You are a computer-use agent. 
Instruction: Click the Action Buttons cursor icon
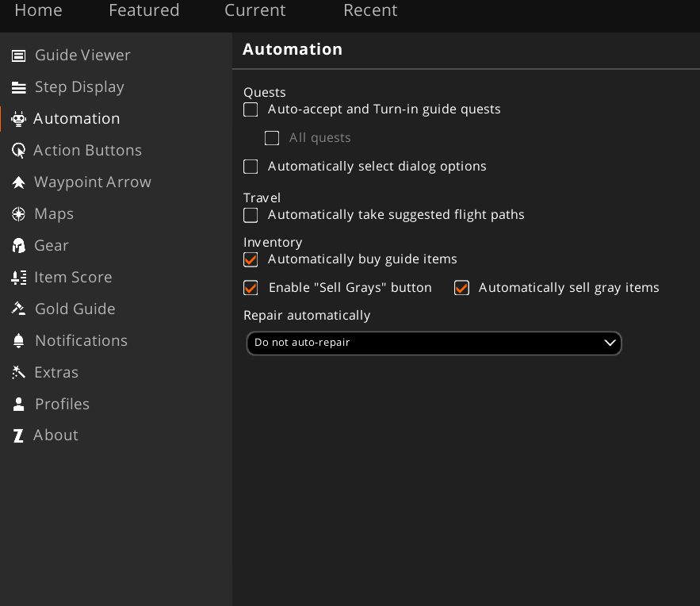tap(18, 151)
